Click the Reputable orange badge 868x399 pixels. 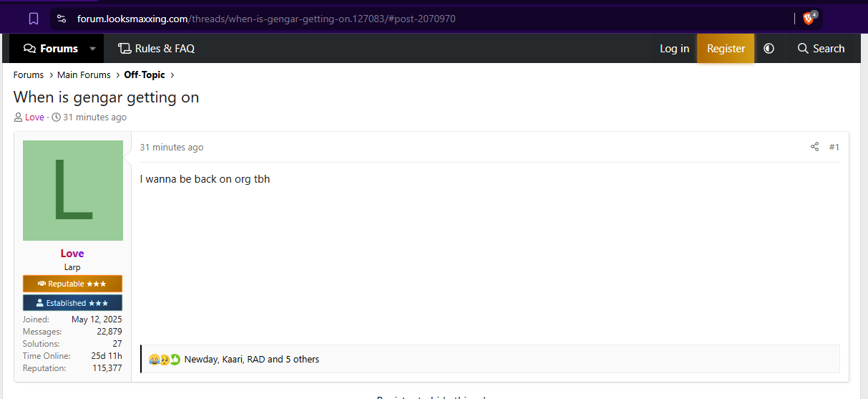pyautogui.click(x=72, y=284)
